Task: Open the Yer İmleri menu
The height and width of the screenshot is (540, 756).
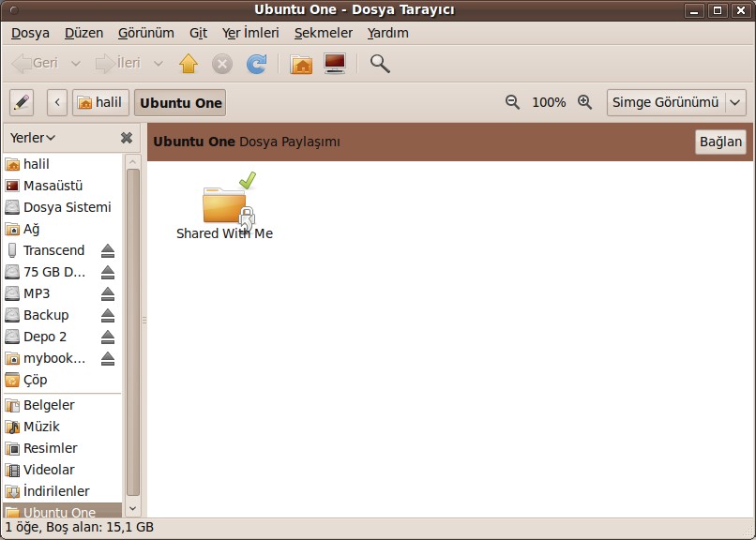Action: click(251, 32)
